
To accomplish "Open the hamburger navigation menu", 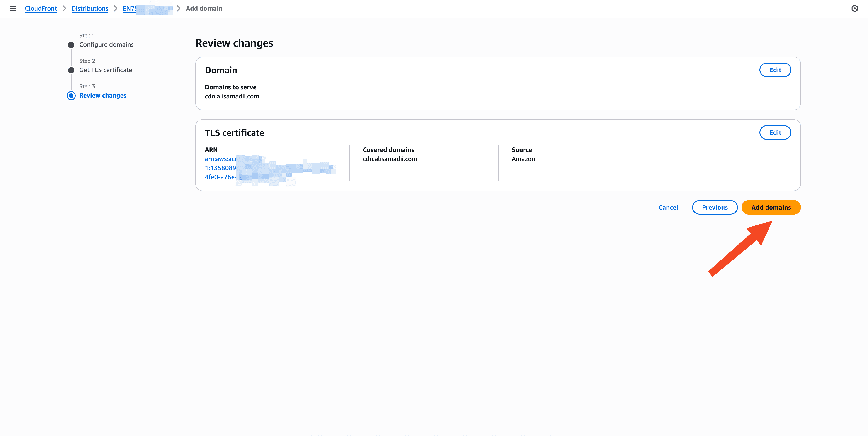I will [x=12, y=8].
